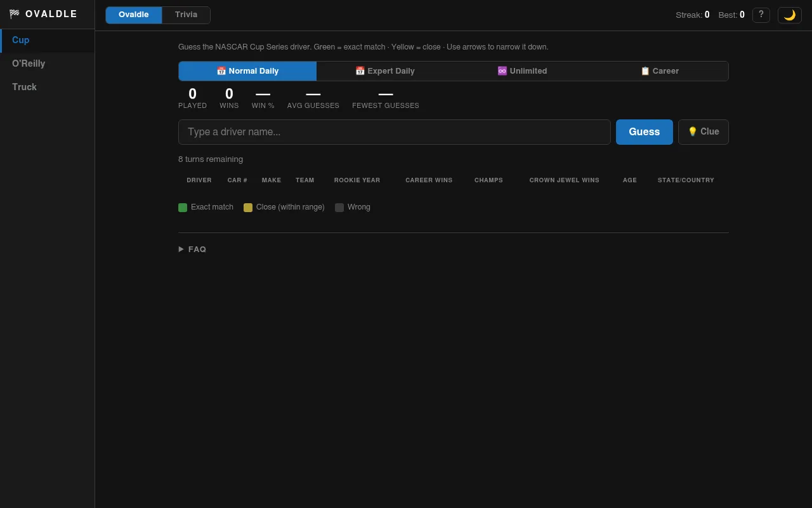Click the yellow Close range swatch
The height and width of the screenshot is (508, 812).
248,208
